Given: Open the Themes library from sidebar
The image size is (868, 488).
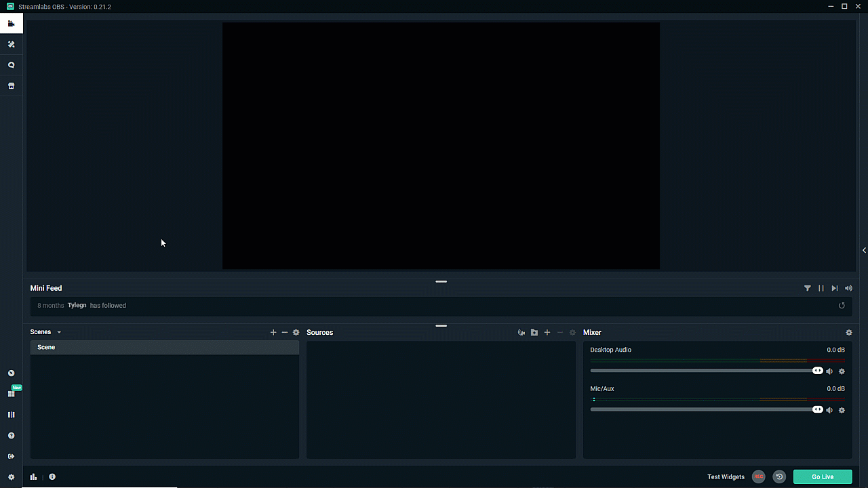Looking at the screenshot, I should point(11,44).
